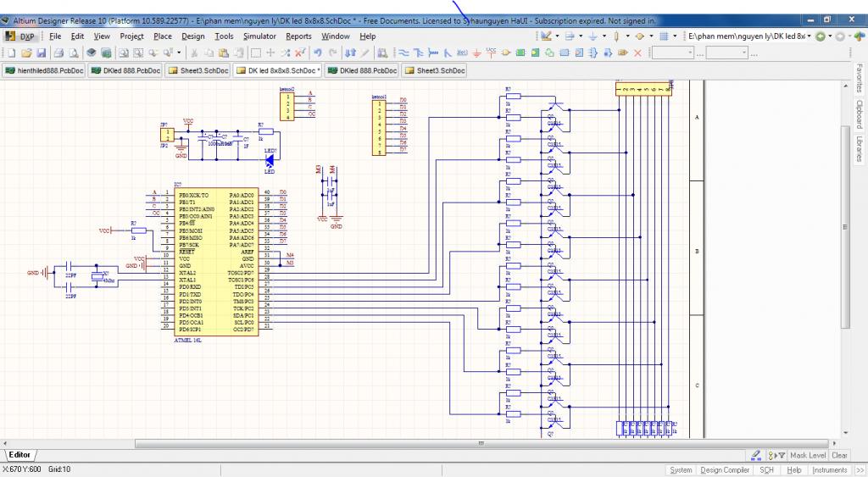This screenshot has width=868, height=477.
Task: Expand the file path dropdown
Action: (809, 36)
